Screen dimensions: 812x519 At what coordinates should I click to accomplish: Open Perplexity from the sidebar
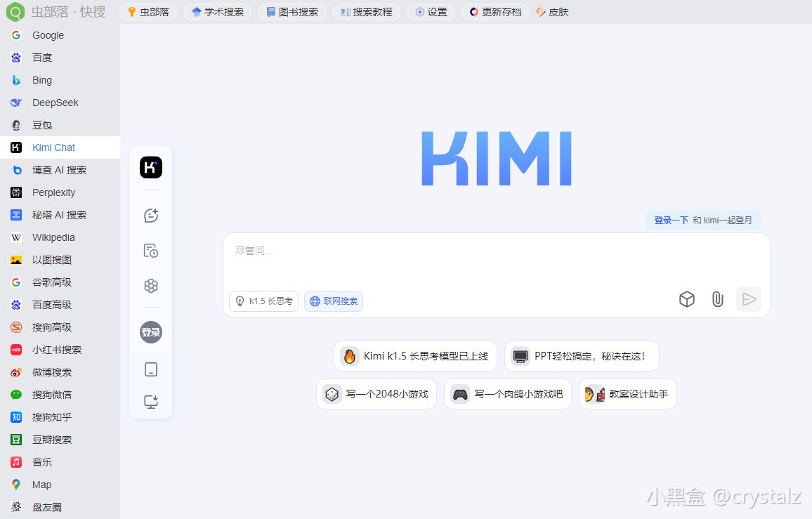(60, 192)
